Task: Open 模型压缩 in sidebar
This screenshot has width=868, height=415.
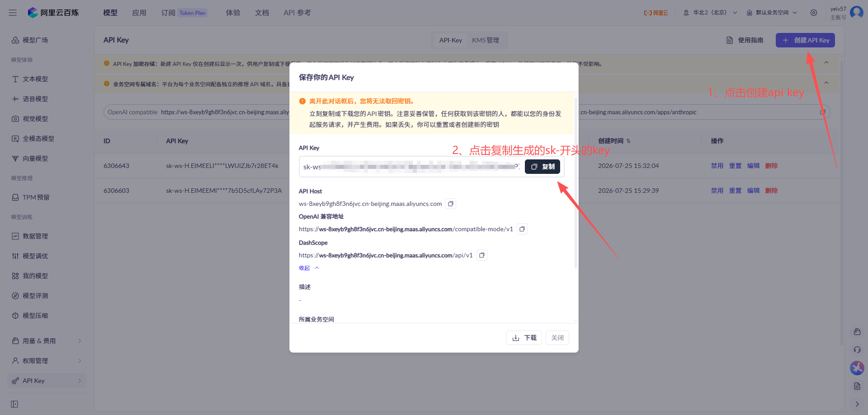Action: pyautogui.click(x=47, y=316)
